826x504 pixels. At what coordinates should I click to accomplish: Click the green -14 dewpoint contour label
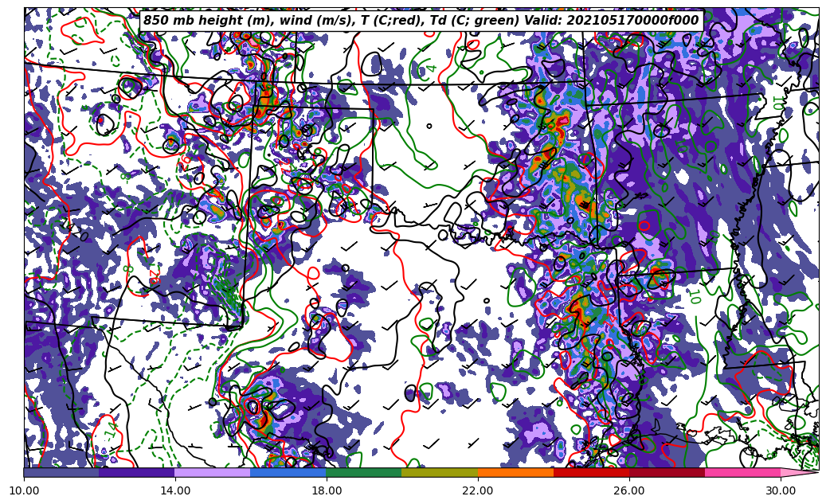tap(110, 431)
